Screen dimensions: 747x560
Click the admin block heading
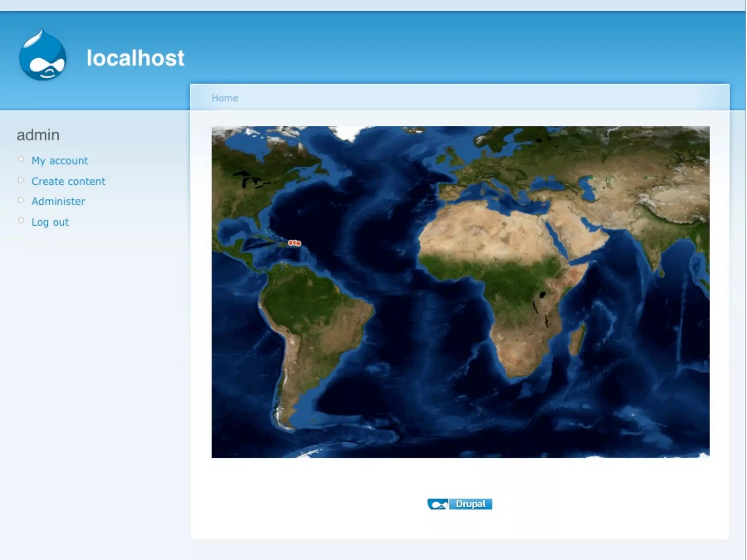[x=38, y=135]
